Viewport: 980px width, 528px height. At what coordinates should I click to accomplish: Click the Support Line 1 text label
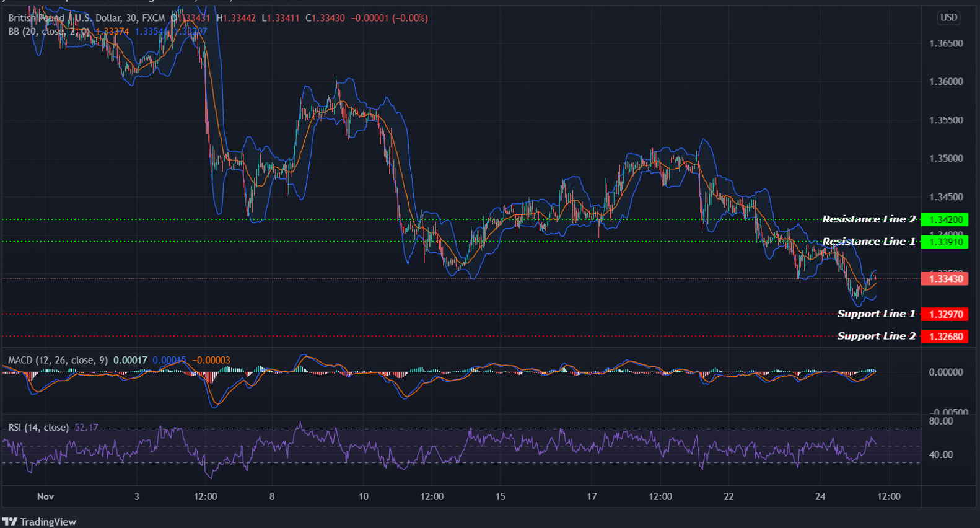[x=876, y=314]
